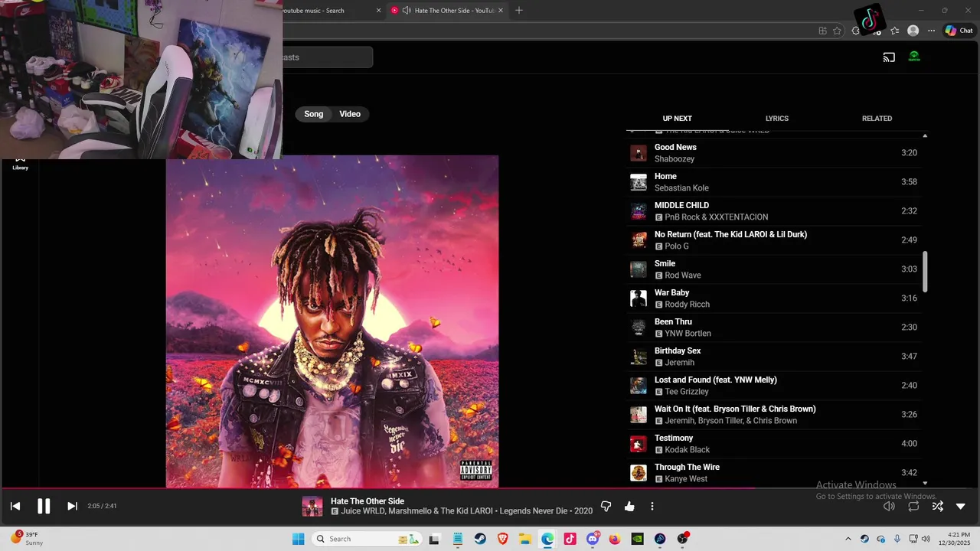Open the browser favorites list icon
Screen dimensions: 980x551
pos(894,31)
